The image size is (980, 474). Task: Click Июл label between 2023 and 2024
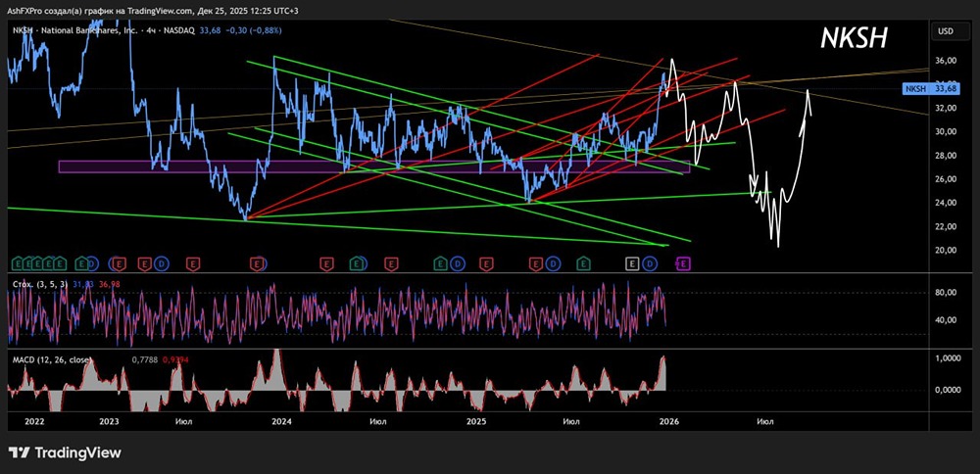pos(185,422)
